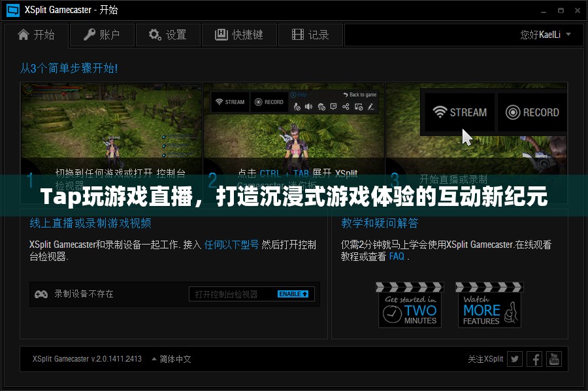Switch to the 账户 account tab
Image resolution: width=588 pixels, height=391 pixels.
coord(102,35)
